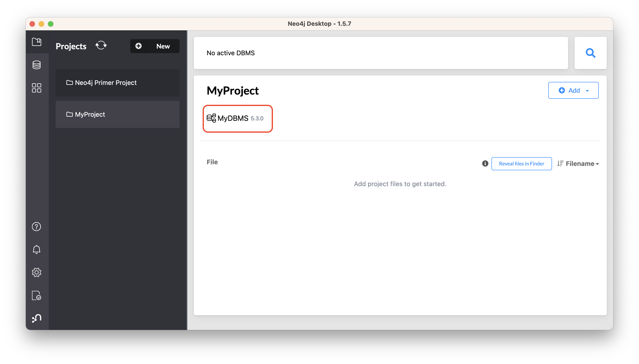
Task: Click the MyProject heading title
Action: [232, 90]
